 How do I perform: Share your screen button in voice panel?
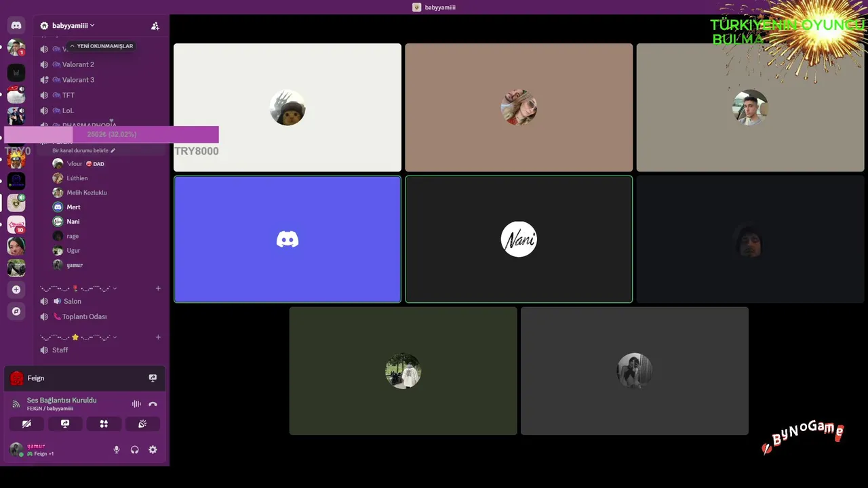click(x=65, y=424)
